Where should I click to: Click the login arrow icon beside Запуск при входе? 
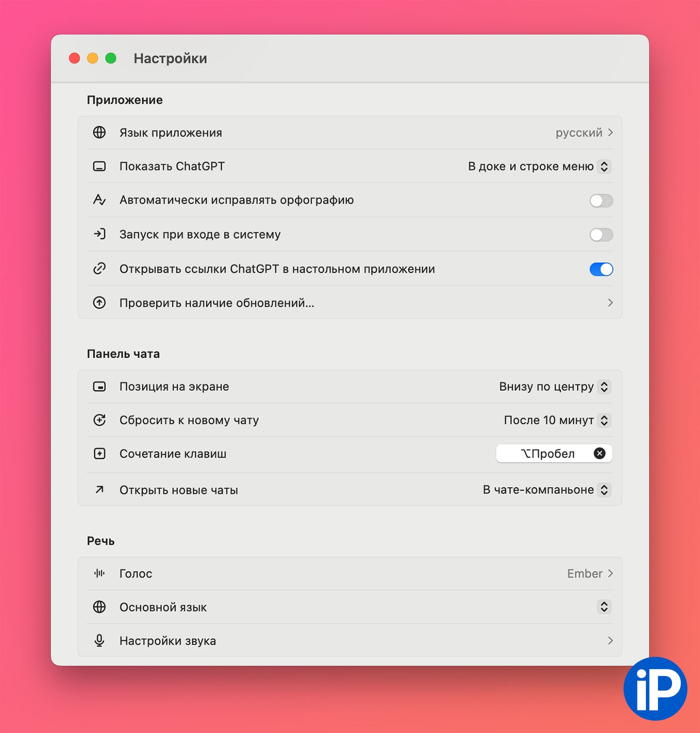(x=99, y=234)
